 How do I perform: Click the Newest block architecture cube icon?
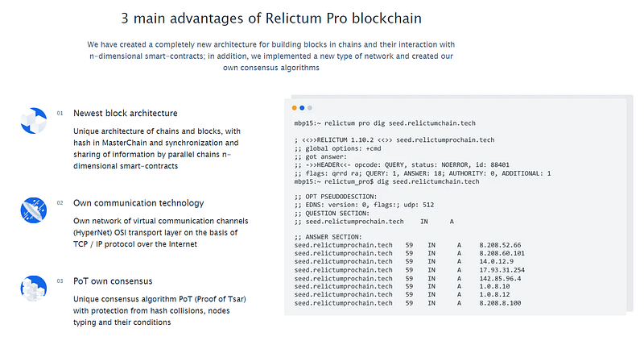[x=34, y=121]
